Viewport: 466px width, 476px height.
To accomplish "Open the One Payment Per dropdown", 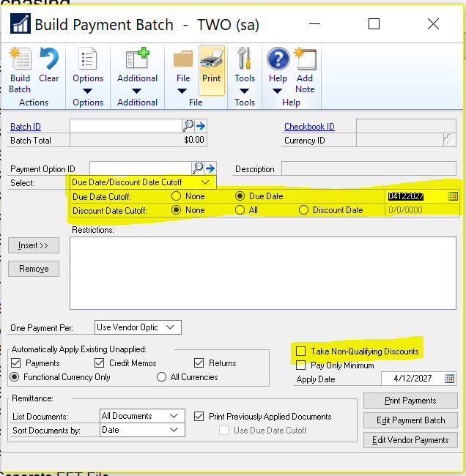I will (x=170, y=327).
